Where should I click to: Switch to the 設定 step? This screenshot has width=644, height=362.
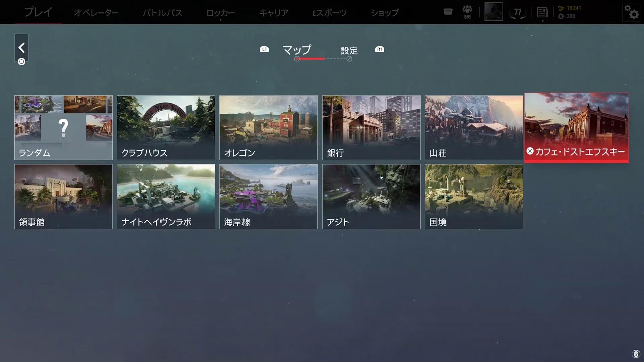click(x=349, y=50)
